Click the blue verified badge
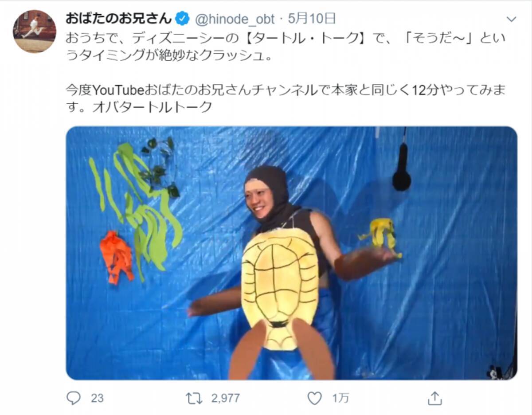Image resolution: width=532 pixels, height=415 pixels. coord(183,19)
